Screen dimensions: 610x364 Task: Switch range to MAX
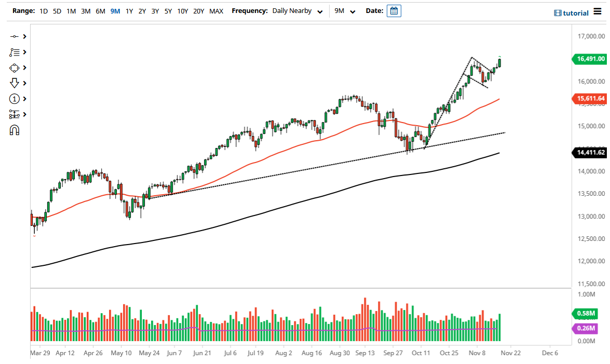[216, 11]
